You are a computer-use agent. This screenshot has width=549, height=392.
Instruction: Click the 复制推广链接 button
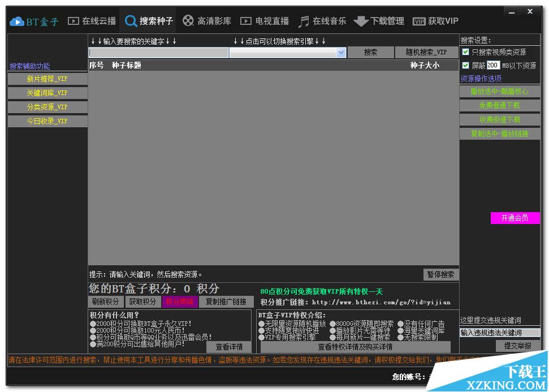click(x=226, y=301)
